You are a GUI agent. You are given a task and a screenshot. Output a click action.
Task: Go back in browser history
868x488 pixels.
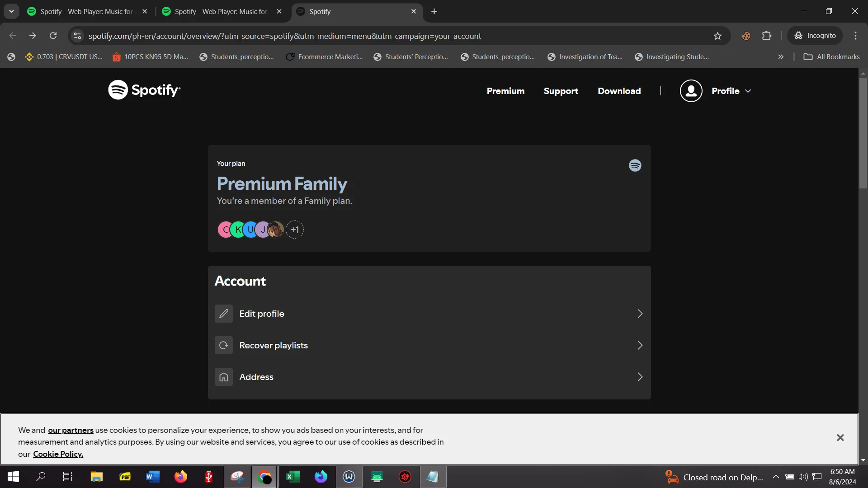(12, 36)
